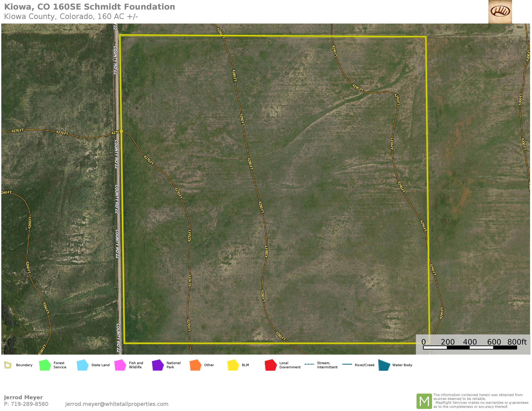Click the orange Other legend swatch
The width and height of the screenshot is (532, 411).
[x=195, y=365]
